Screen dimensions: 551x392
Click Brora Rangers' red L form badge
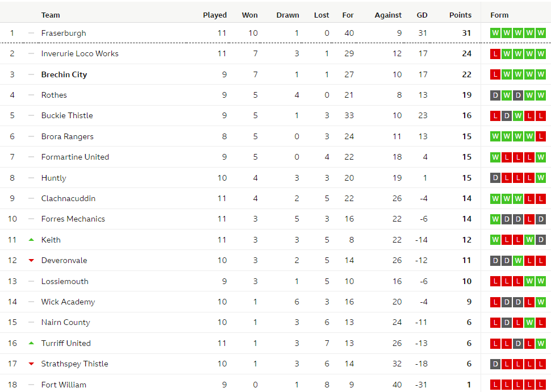coord(541,136)
